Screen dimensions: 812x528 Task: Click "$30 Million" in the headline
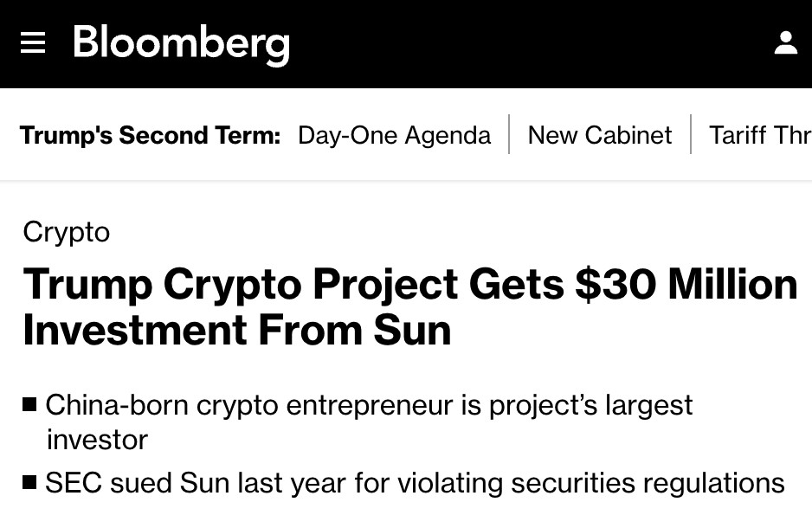tap(686, 284)
